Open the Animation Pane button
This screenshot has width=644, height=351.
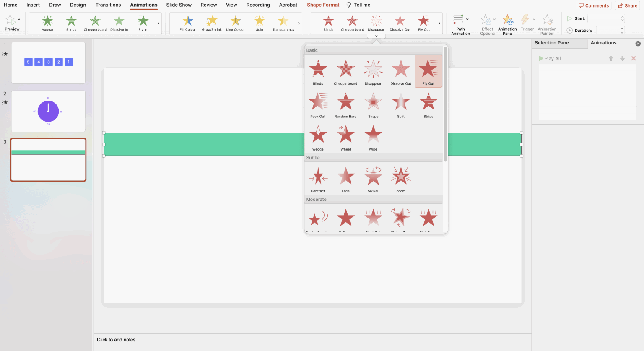(x=507, y=24)
